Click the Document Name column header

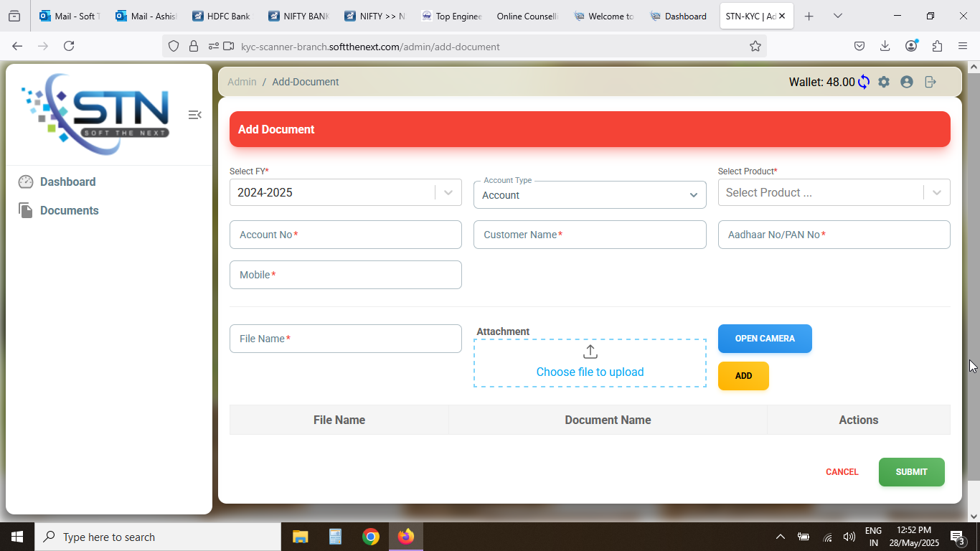(x=608, y=420)
